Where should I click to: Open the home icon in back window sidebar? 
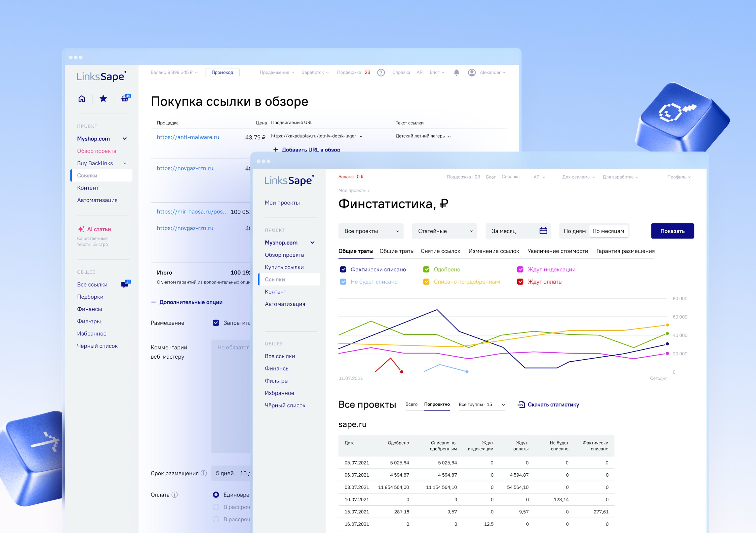point(82,99)
